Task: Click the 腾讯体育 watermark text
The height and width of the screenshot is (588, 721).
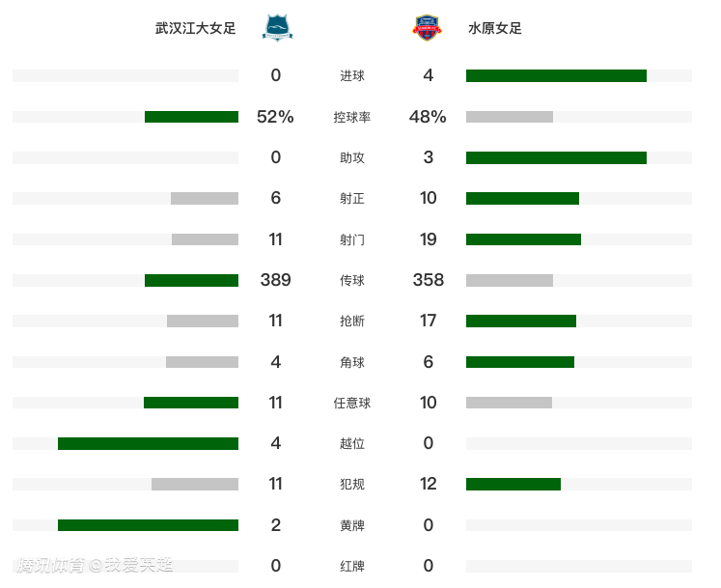Action: [51, 565]
